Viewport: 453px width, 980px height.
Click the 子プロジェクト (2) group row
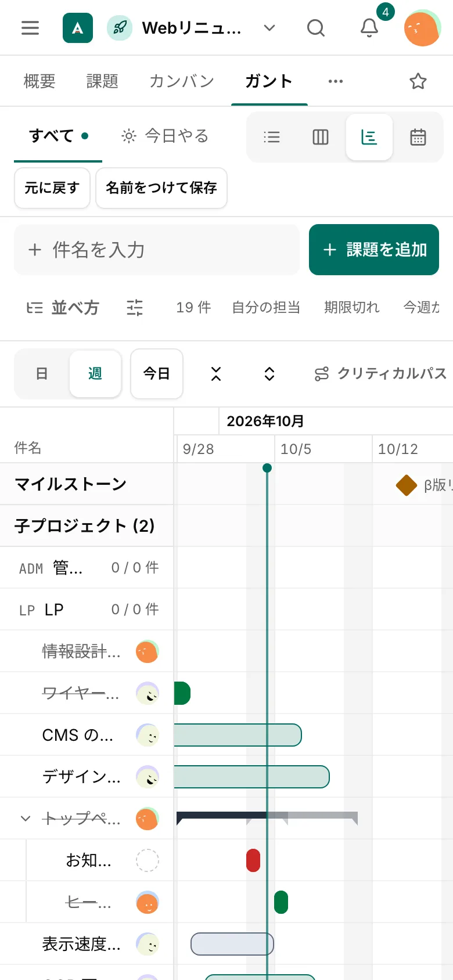click(87, 526)
